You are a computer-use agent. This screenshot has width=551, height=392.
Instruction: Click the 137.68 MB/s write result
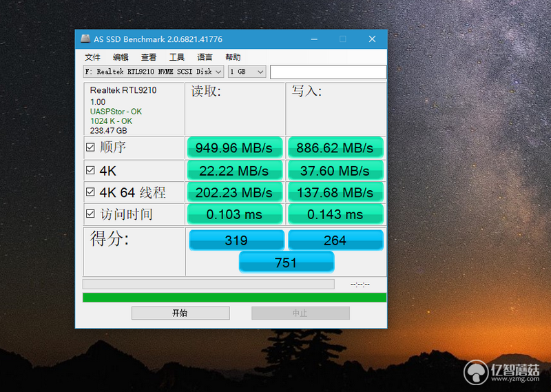coord(335,192)
